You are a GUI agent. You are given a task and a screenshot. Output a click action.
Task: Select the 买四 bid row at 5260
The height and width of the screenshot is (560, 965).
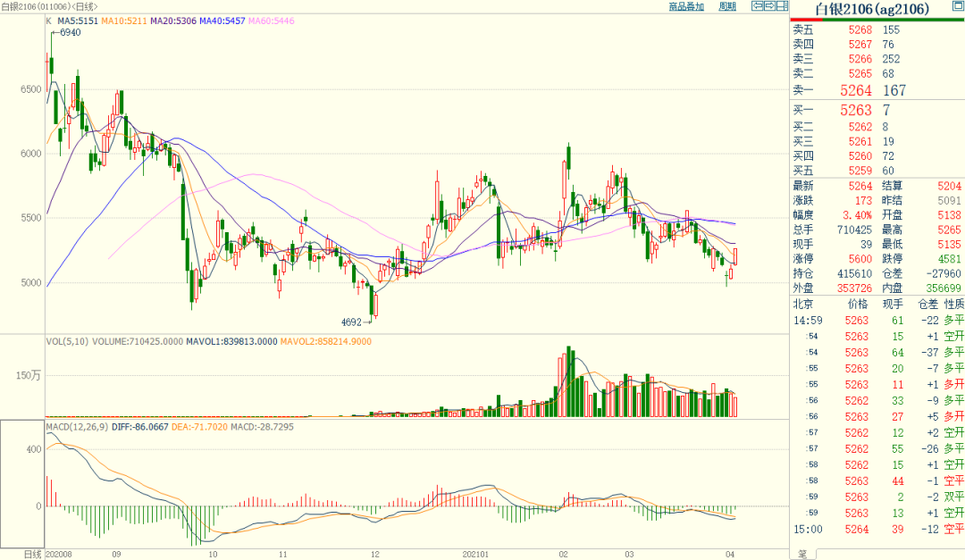tap(877, 156)
